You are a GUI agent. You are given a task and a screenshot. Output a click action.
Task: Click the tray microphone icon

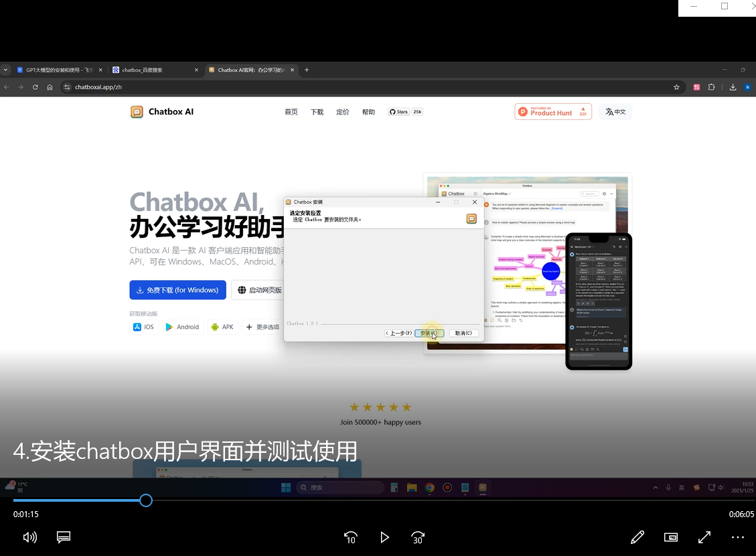668,488
